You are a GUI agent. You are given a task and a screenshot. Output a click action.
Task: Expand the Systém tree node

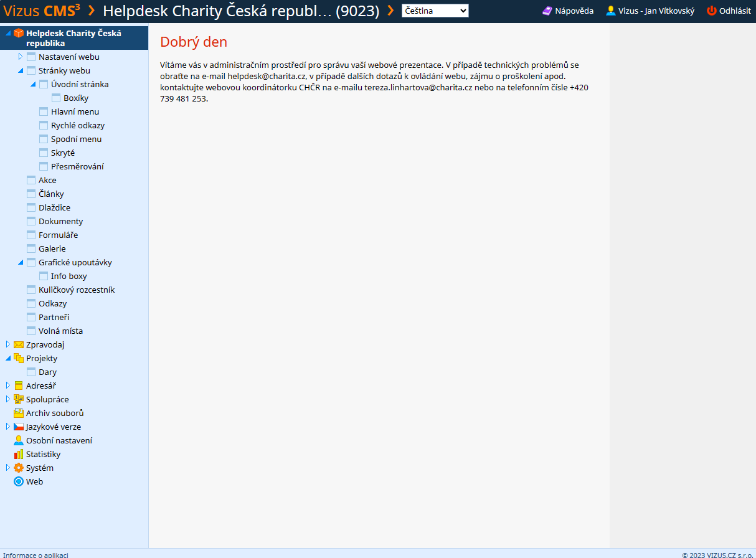(x=8, y=468)
